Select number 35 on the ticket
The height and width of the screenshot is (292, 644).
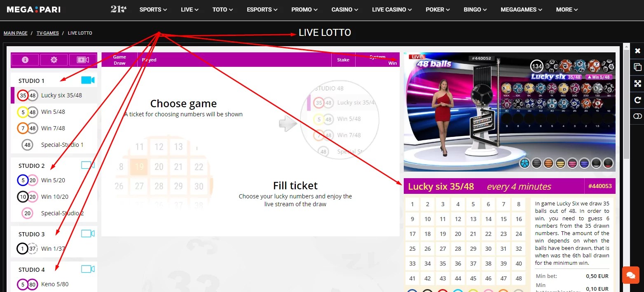click(443, 264)
